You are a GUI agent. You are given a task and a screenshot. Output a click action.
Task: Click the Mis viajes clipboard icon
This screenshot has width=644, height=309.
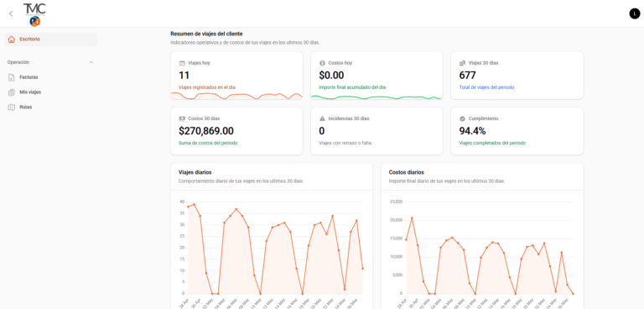coord(12,92)
